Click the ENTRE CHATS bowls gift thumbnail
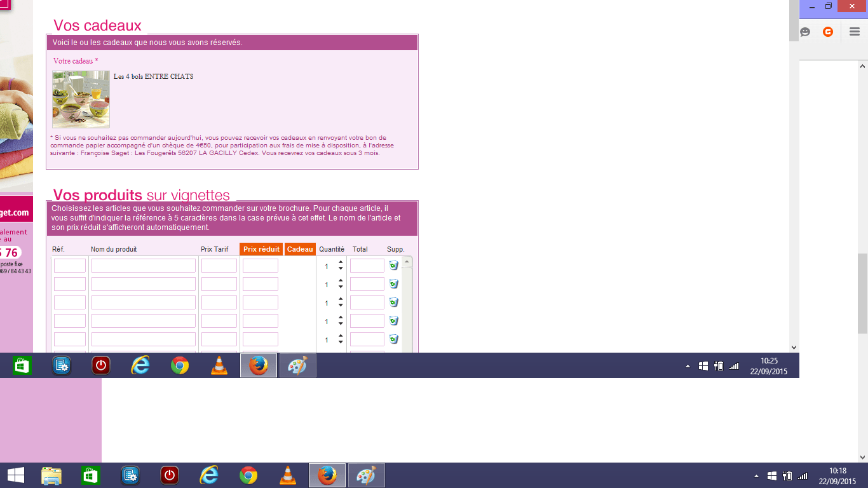Screen dimensions: 868x488 coord(81,99)
